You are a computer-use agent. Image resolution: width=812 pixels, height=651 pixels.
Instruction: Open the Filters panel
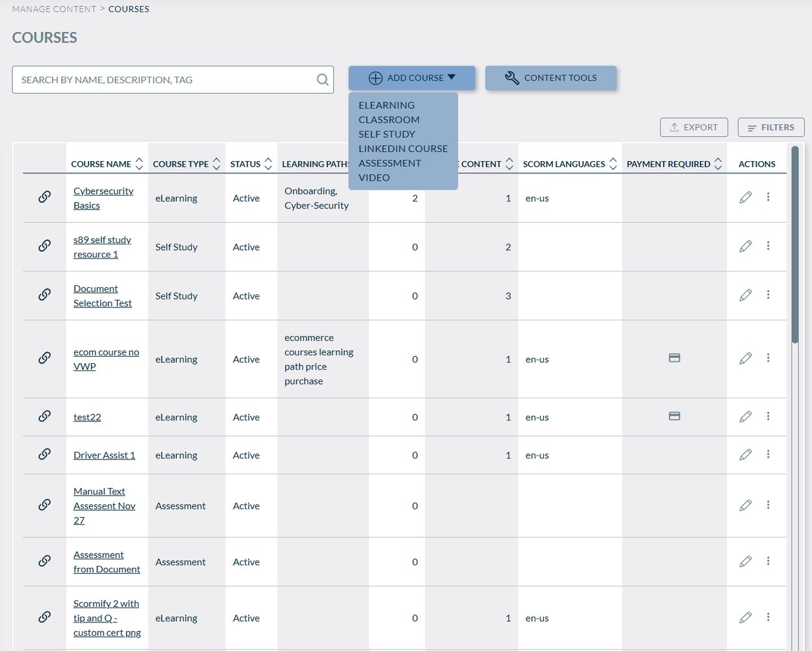click(770, 127)
